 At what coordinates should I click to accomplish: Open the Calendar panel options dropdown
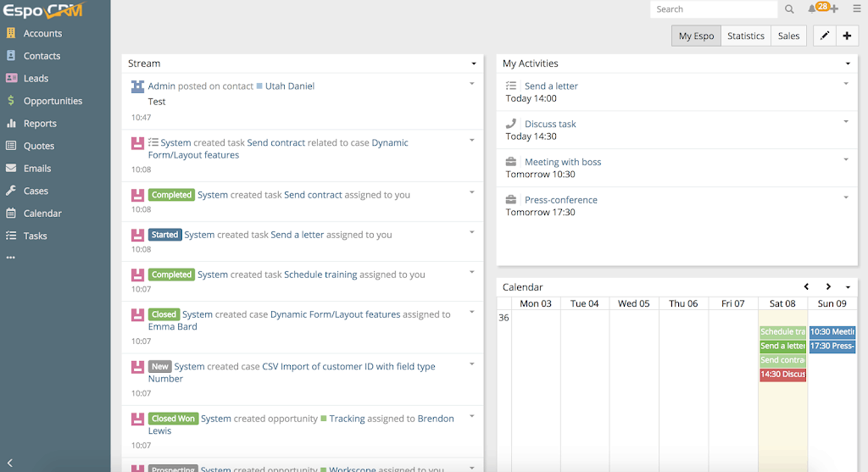(848, 287)
